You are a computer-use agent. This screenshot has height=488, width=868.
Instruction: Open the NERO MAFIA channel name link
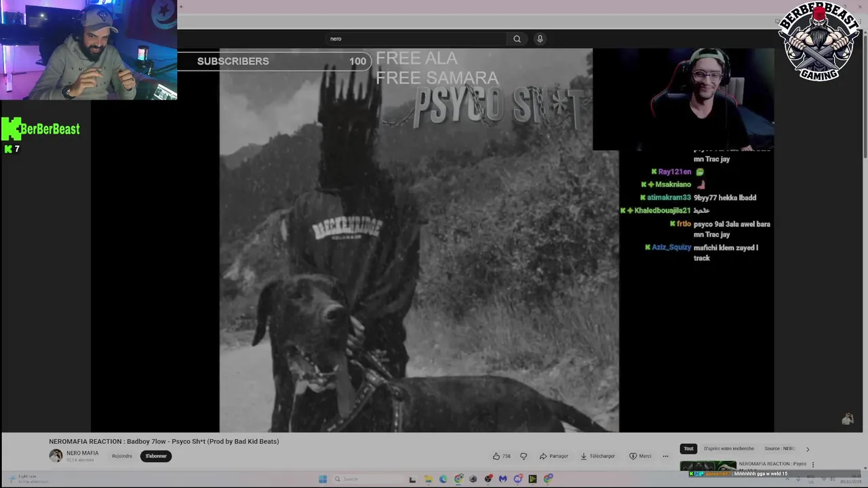click(82, 453)
